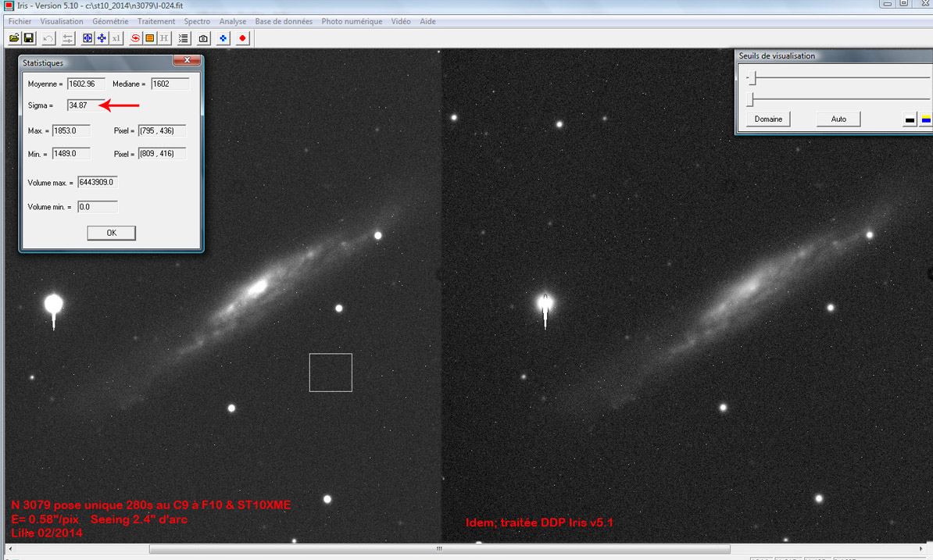Click the Seuils de visualisation title bar
Viewport: 933px width, 560px height.
pos(833,56)
